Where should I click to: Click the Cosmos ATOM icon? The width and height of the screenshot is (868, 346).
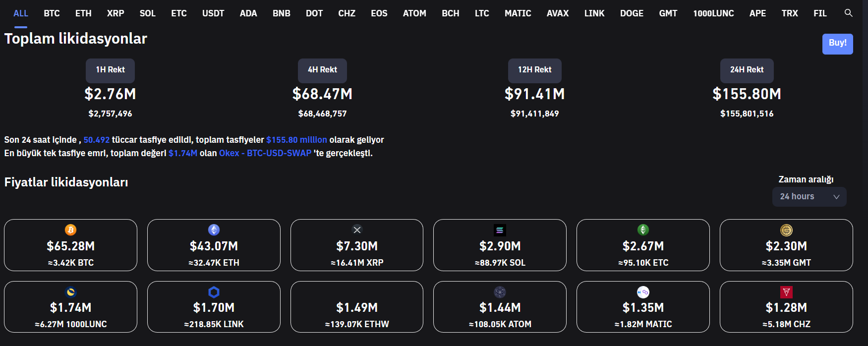click(x=500, y=292)
